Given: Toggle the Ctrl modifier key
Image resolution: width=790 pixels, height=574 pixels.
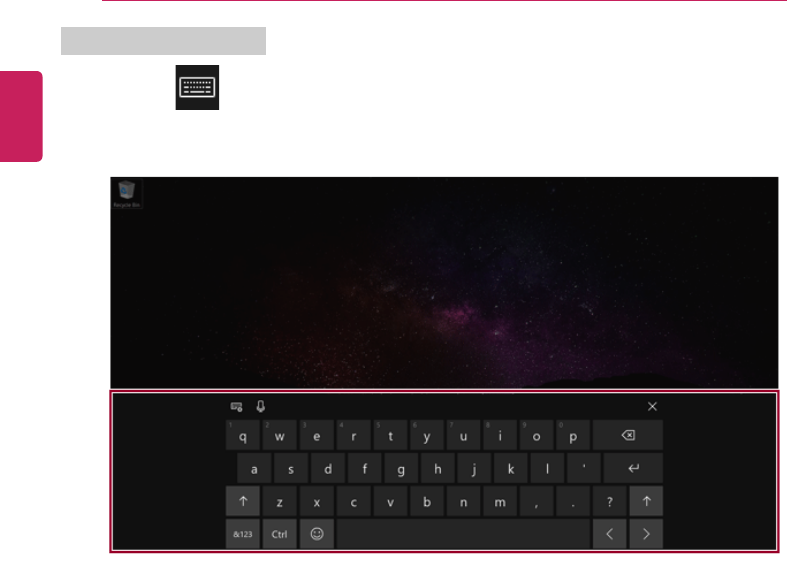Looking at the screenshot, I should click(x=279, y=534).
